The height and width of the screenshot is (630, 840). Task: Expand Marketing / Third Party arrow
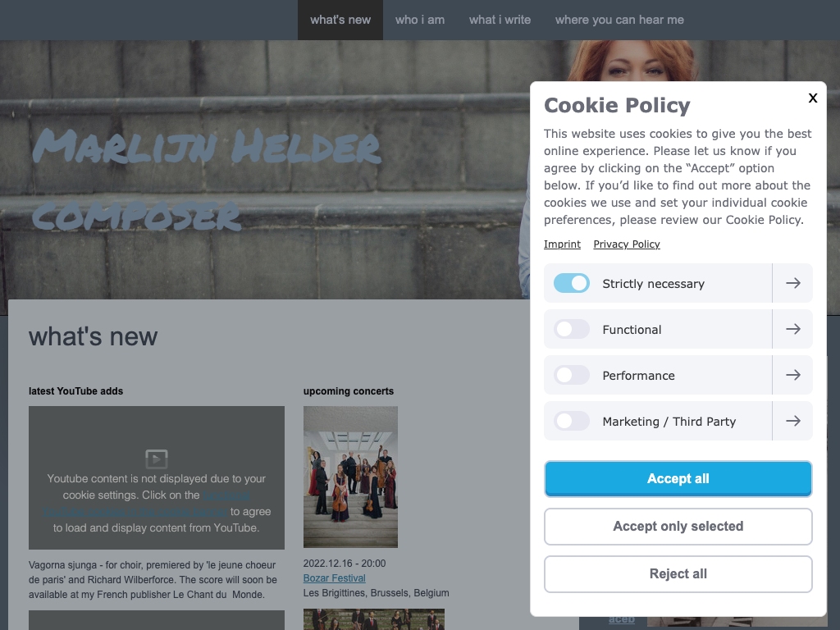coord(792,421)
